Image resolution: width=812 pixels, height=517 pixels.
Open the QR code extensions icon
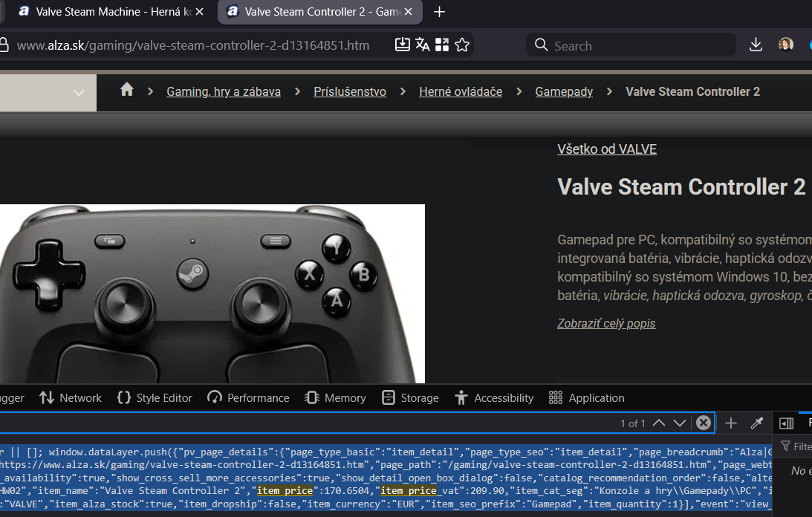442,45
